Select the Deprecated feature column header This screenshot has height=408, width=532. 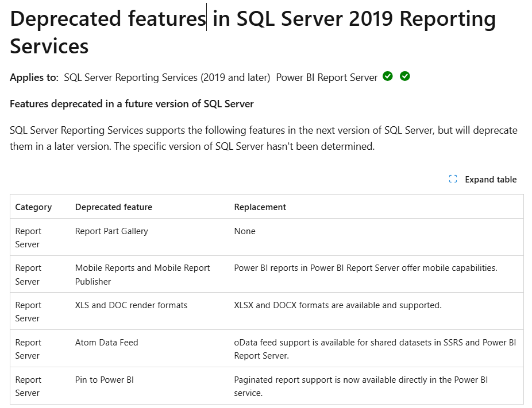[113, 207]
